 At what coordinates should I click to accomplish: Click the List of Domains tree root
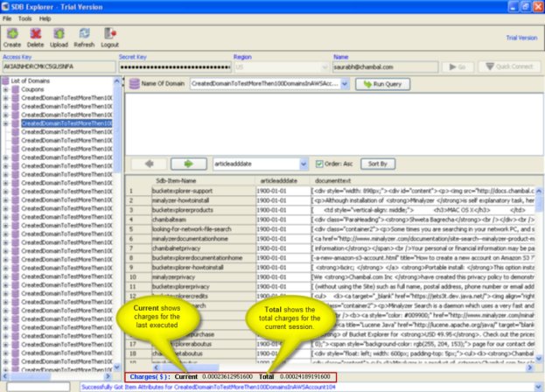pyautogui.click(x=31, y=81)
